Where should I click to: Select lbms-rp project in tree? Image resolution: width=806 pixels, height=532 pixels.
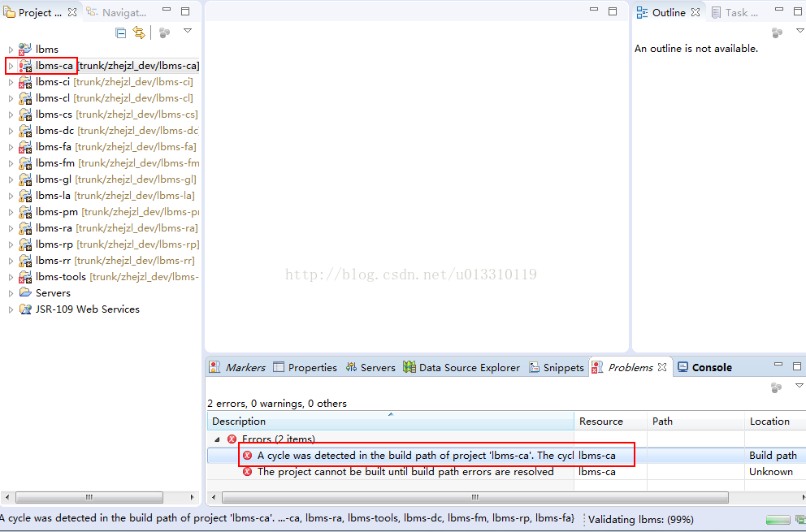pos(117,244)
